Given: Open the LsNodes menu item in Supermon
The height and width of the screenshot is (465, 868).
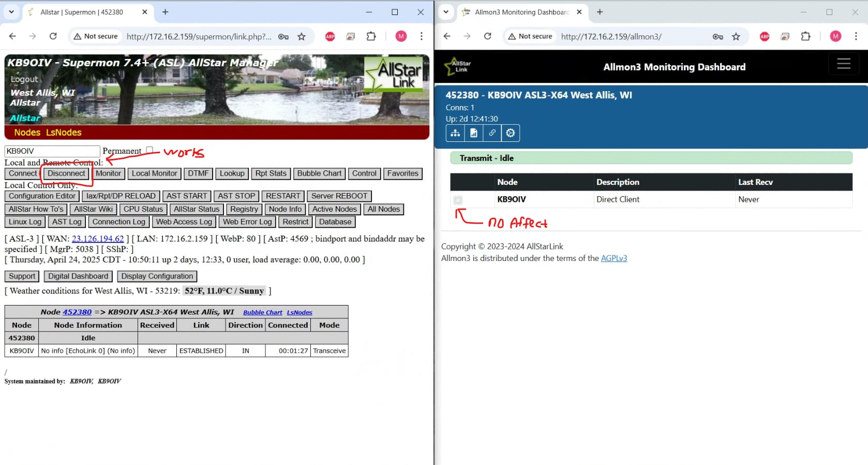Looking at the screenshot, I should click(x=64, y=133).
